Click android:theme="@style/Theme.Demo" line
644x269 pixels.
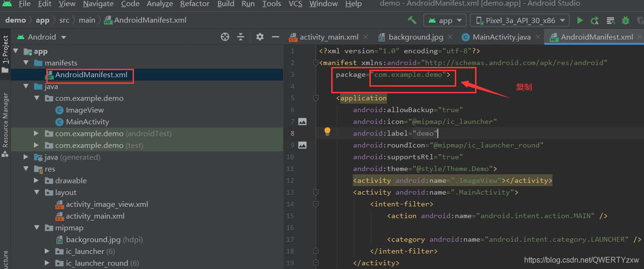click(x=425, y=169)
